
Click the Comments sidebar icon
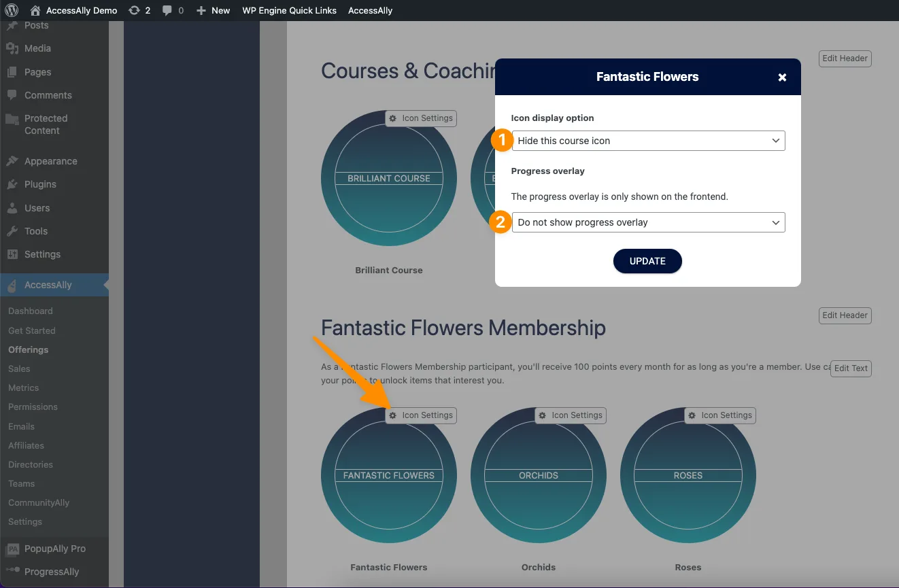pos(12,95)
